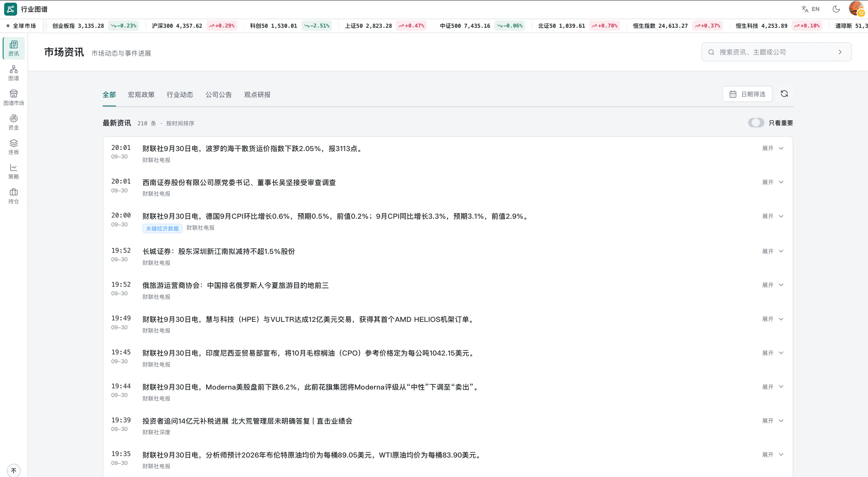Click the 关键经济数据 tag

(162, 228)
